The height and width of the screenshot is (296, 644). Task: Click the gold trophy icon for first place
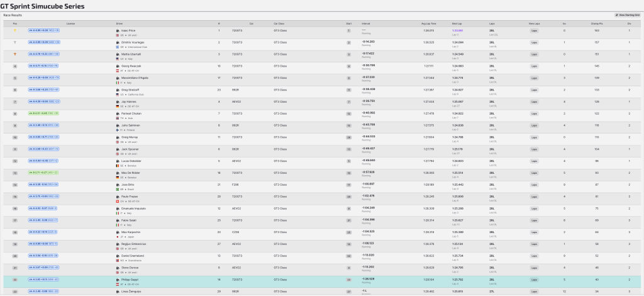click(x=15, y=30)
